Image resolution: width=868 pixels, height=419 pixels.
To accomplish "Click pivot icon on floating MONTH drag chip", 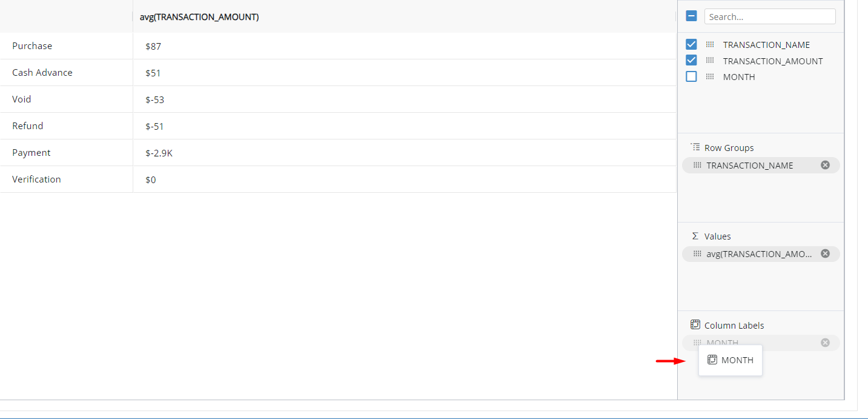I will point(712,360).
